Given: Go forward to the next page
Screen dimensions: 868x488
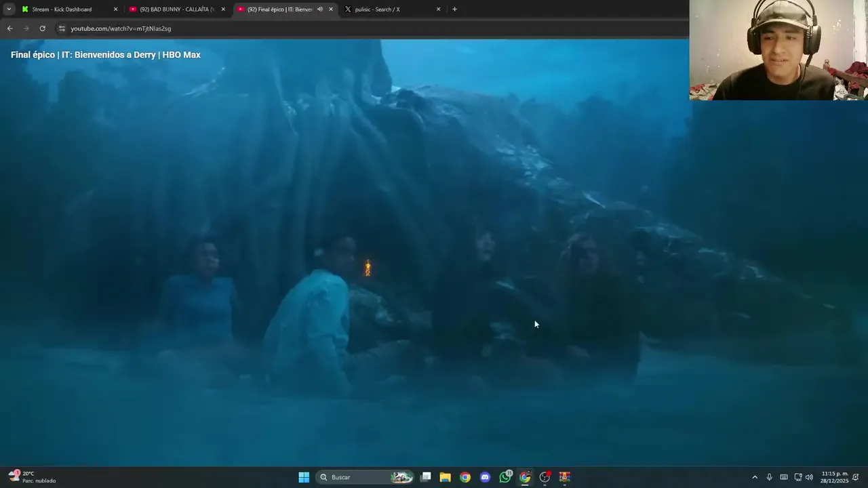Looking at the screenshot, I should 26,28.
